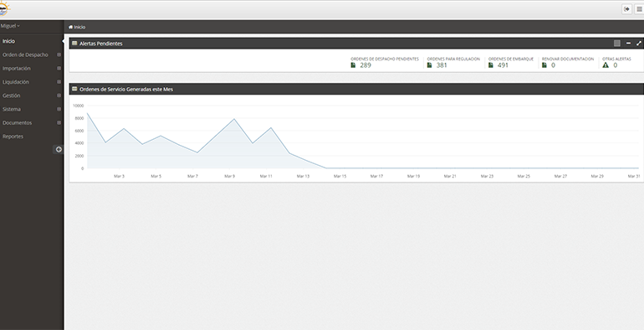This screenshot has width=644, height=330.
Task: Open Ordenes para Regulacion count 381
Action: pos(442,65)
